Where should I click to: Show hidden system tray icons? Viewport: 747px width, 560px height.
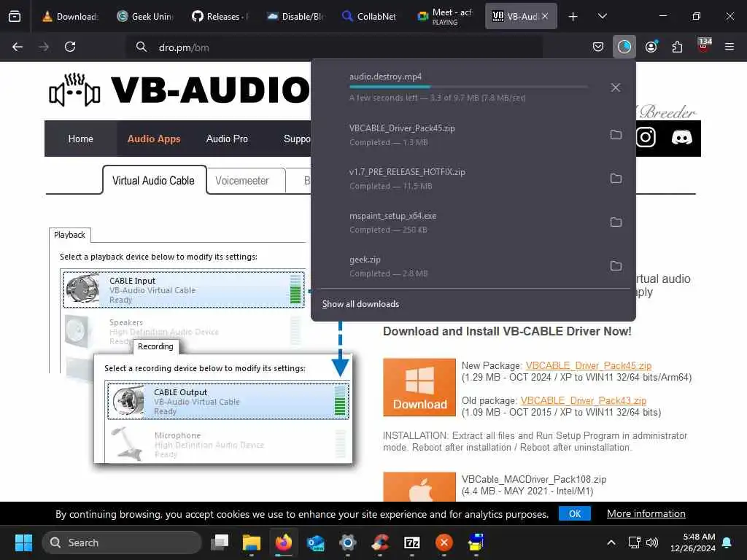(x=611, y=542)
